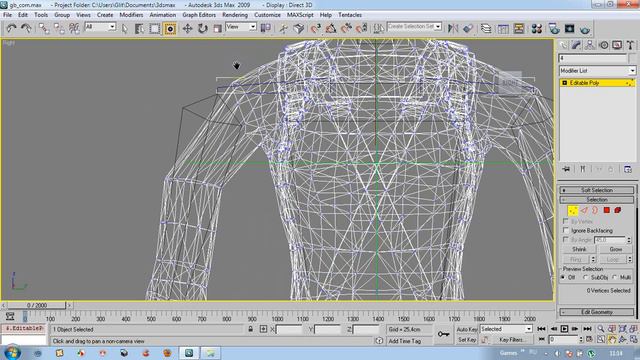Select the Bind to Space Warp tool
640x360 pixels.
click(74, 28)
